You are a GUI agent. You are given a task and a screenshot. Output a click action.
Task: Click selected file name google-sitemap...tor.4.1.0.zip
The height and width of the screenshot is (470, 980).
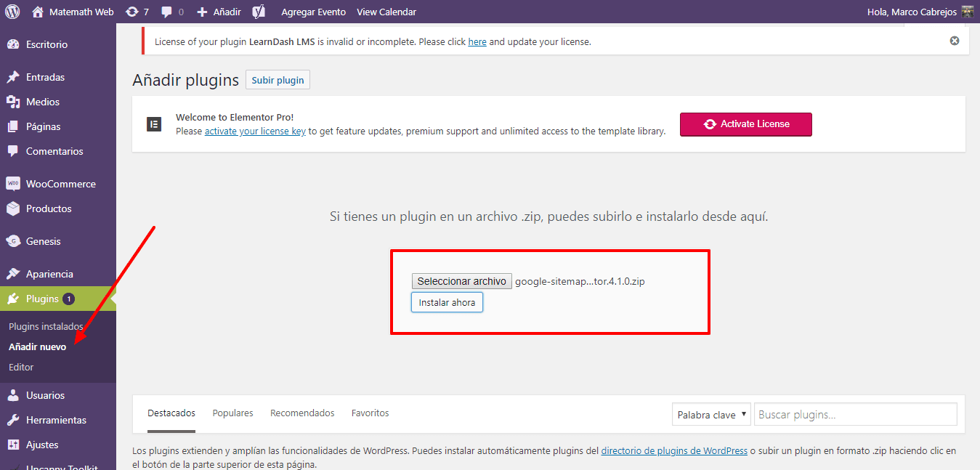point(580,281)
